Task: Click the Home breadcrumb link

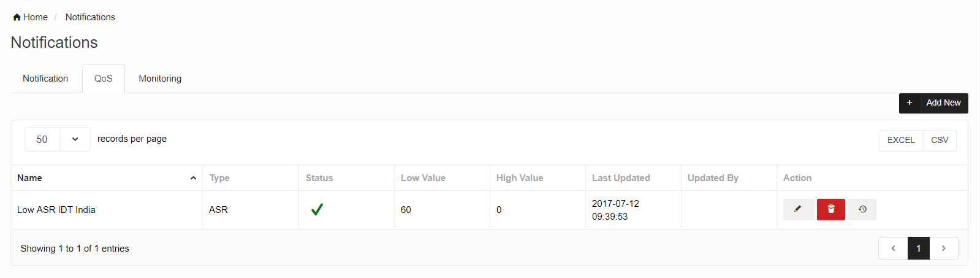Action: (36, 17)
